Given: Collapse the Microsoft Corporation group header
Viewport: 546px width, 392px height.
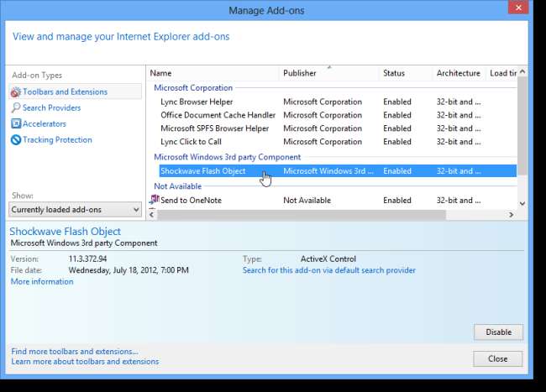Looking at the screenshot, I should click(x=193, y=87).
